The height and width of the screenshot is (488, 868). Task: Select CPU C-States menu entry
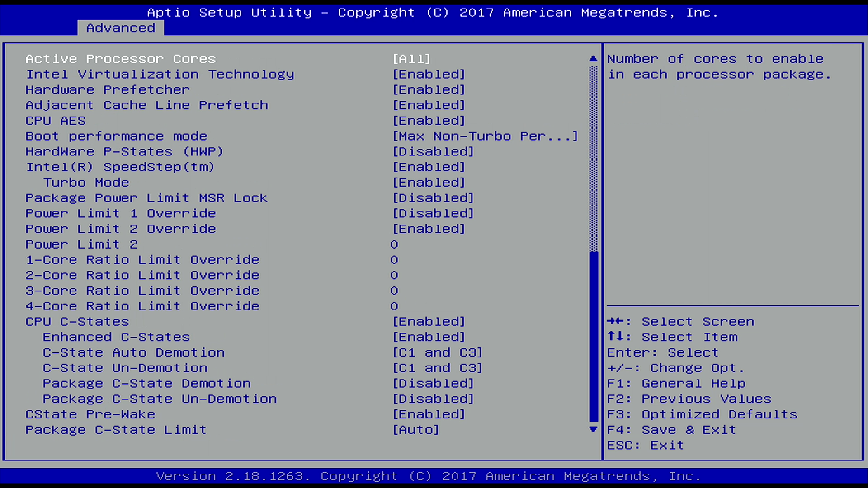point(77,322)
